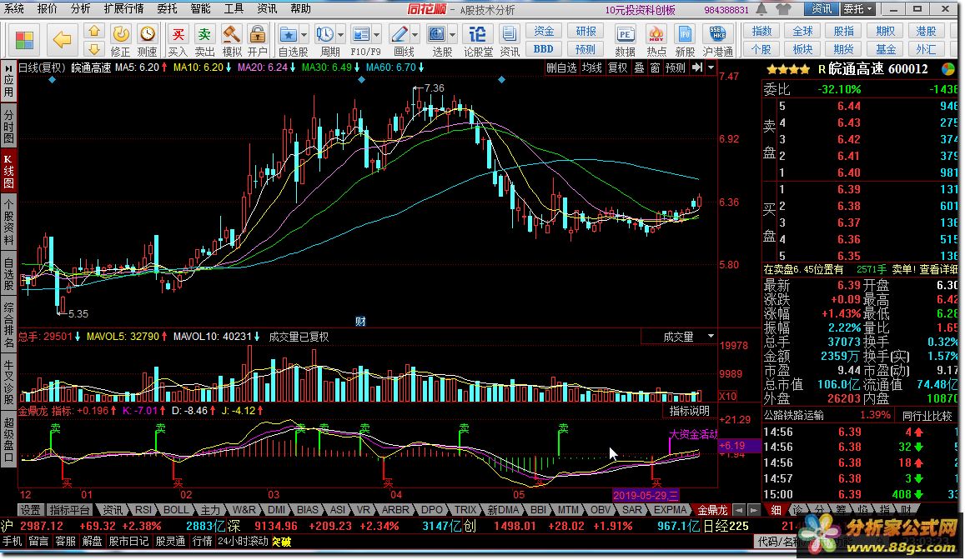This screenshot has width=965, height=560.
Task: Click 删自选 to remove from the watchlist
Action: [x=561, y=67]
